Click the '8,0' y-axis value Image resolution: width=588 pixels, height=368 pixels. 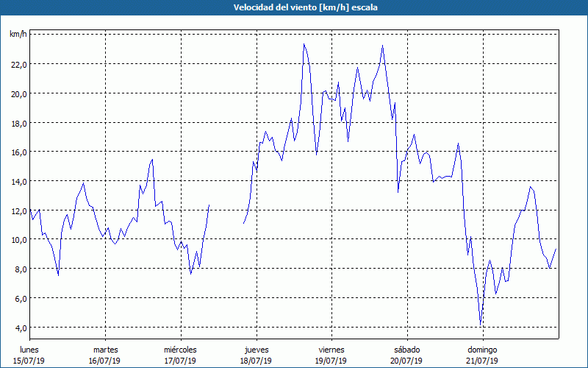[21, 269]
